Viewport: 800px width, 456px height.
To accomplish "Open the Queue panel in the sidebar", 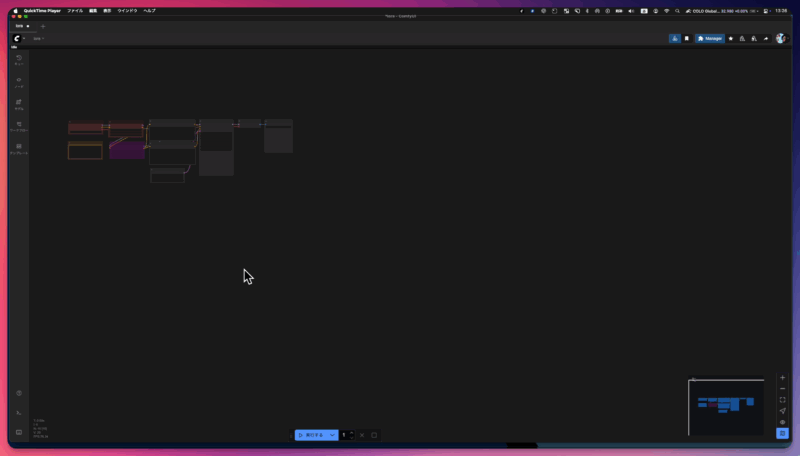I will pyautogui.click(x=19, y=59).
